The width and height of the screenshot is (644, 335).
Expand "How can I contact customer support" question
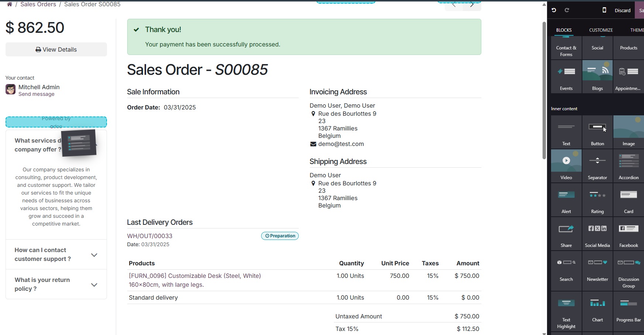click(x=94, y=255)
